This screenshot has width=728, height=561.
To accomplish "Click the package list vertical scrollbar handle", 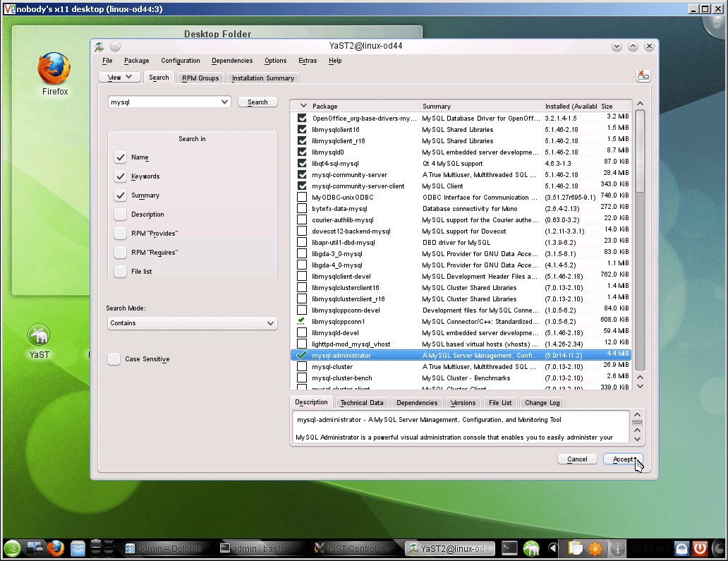I will pos(640,151).
